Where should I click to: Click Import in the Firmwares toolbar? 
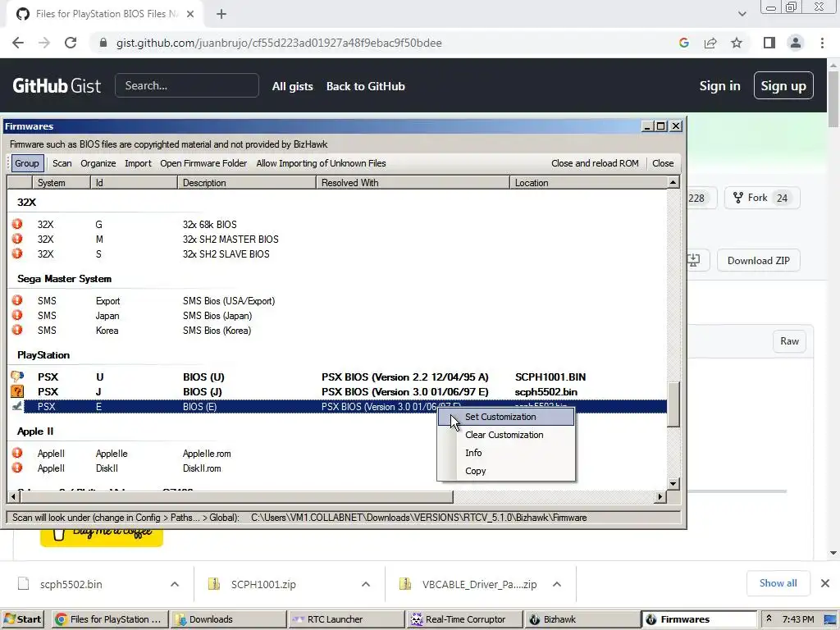138,163
